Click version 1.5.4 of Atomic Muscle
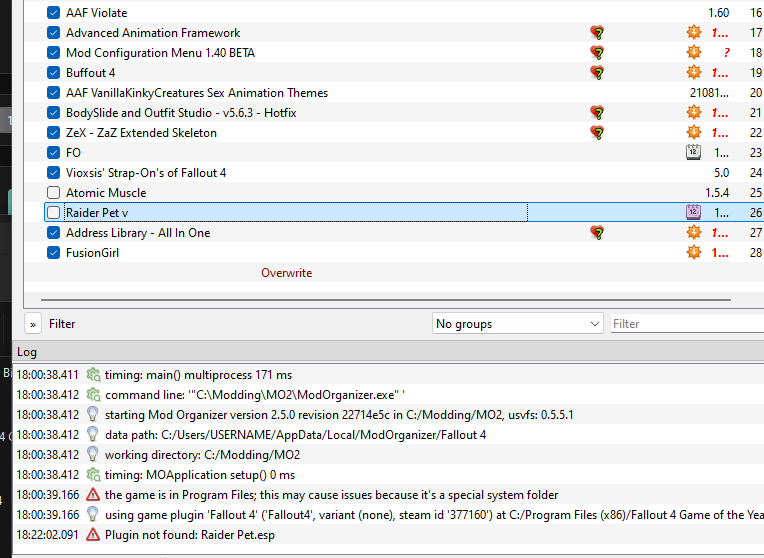 717,192
